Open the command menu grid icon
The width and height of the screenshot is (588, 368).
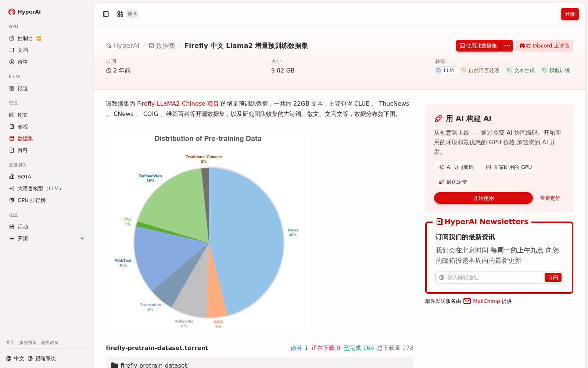click(120, 14)
